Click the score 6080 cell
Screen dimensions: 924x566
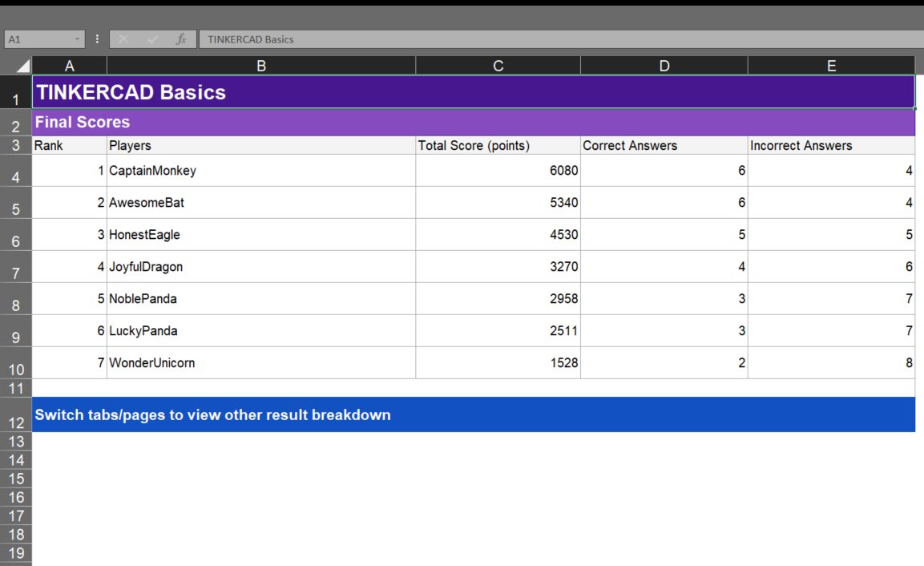point(498,171)
